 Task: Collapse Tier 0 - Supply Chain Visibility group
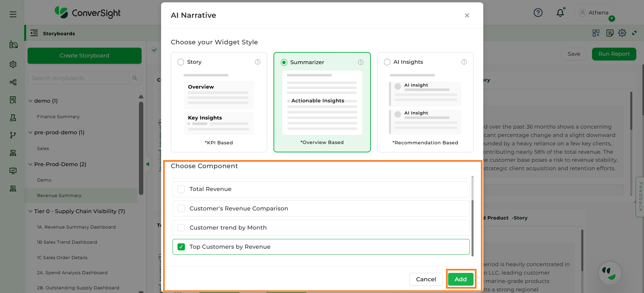click(x=31, y=211)
